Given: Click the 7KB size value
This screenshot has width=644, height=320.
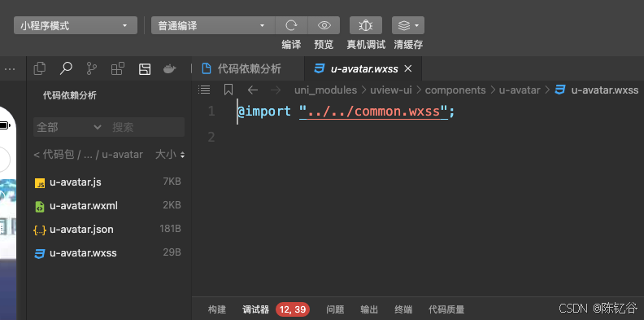Looking at the screenshot, I should point(172,182).
